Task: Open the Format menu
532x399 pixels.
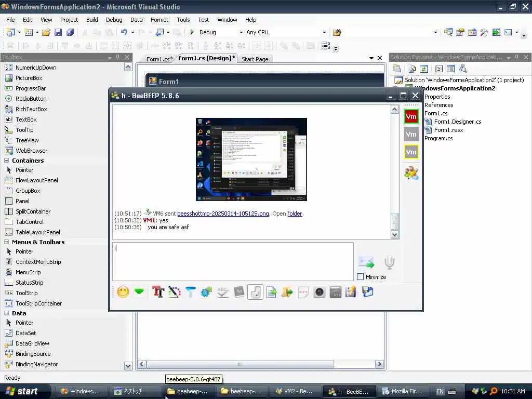Action: click(159, 20)
